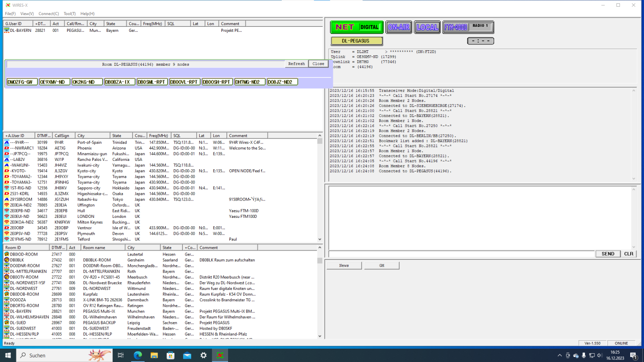This screenshot has height=362, width=644.
Task: Click the message input field beside SEND
Action: click(x=461, y=253)
